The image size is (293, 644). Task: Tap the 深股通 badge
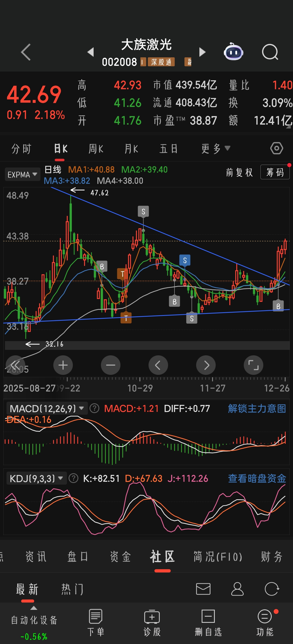click(161, 62)
